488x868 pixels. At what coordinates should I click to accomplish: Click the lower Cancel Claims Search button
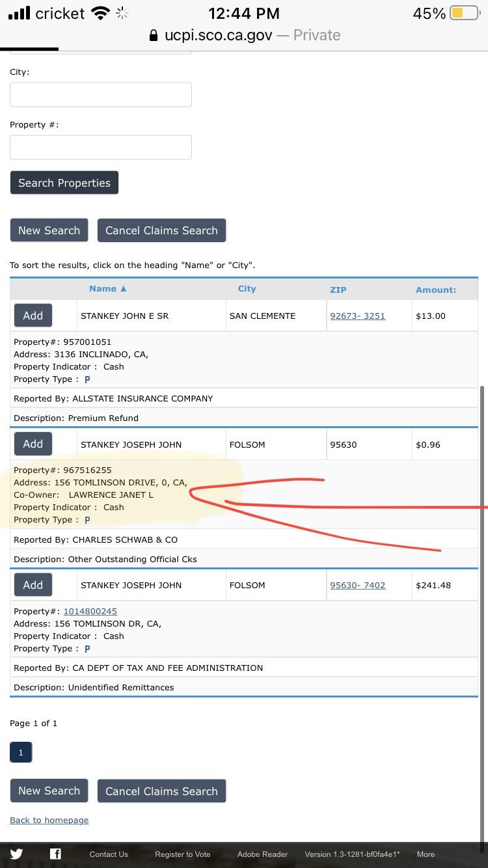[161, 791]
